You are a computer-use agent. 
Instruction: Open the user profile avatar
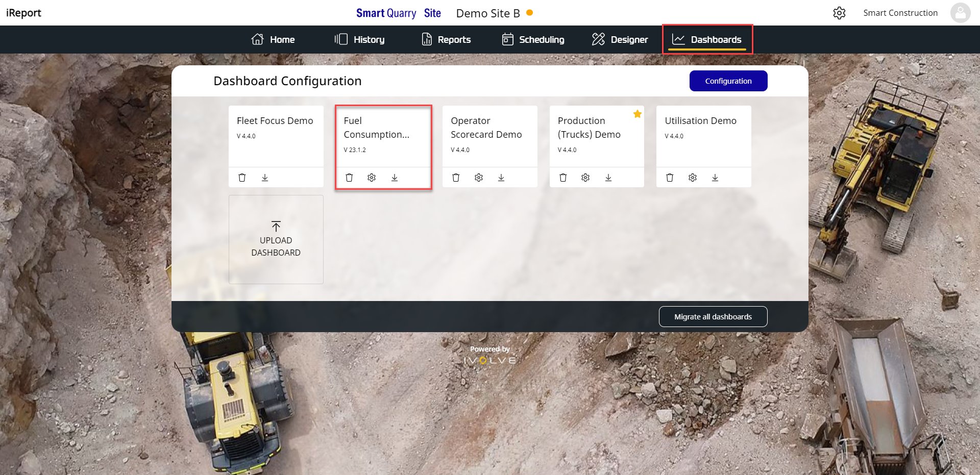point(960,13)
